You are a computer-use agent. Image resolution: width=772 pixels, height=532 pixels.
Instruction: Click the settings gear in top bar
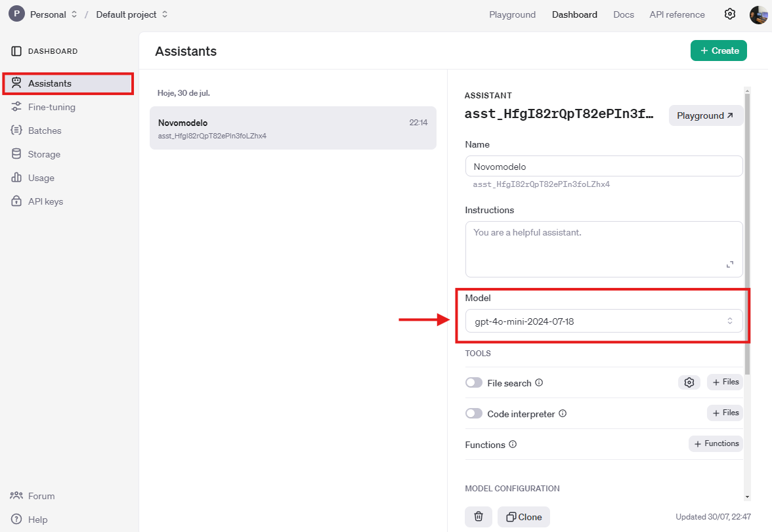pyautogui.click(x=729, y=14)
